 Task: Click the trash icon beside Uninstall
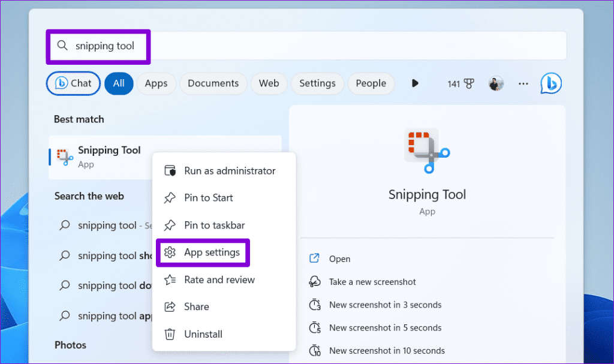170,334
